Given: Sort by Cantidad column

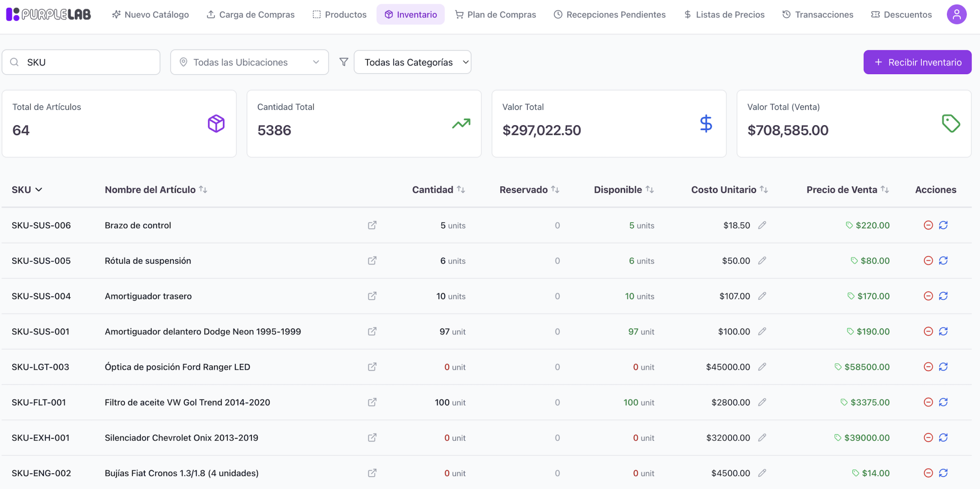Looking at the screenshot, I should pos(438,190).
